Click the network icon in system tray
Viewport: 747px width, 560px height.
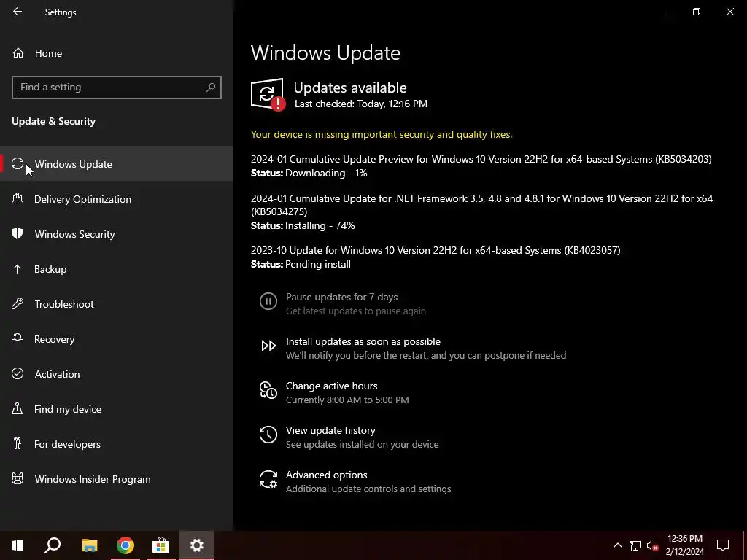coord(635,545)
